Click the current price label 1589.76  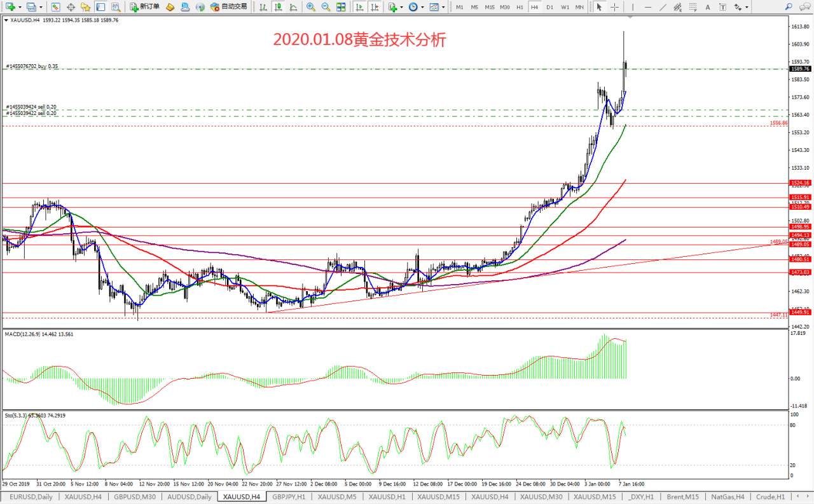tap(799, 69)
